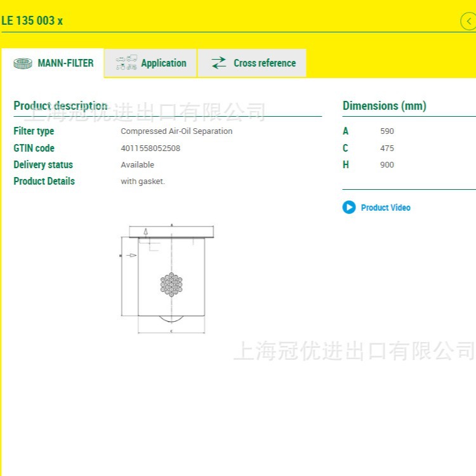This screenshot has width=476, height=476.
Task: Select GTIN code value 4011558052508
Action: pyautogui.click(x=150, y=148)
